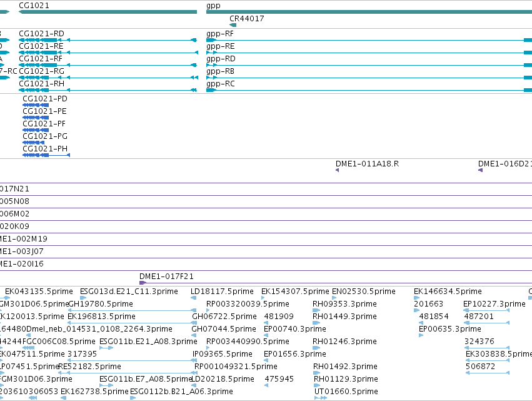This screenshot has height=401, width=532.
Task: Click EST RE52182.5prime
Action: click(x=90, y=367)
